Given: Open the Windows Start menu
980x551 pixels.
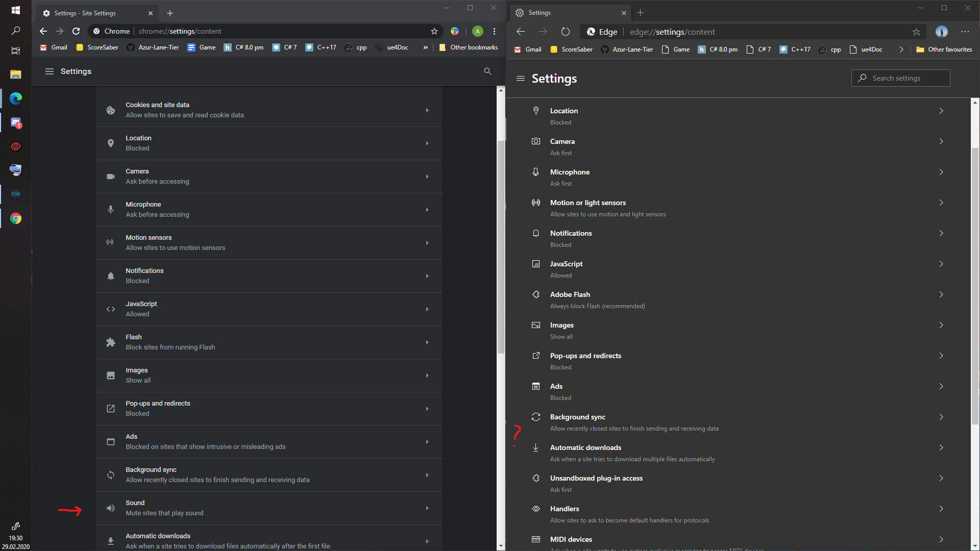Looking at the screenshot, I should (16, 10).
